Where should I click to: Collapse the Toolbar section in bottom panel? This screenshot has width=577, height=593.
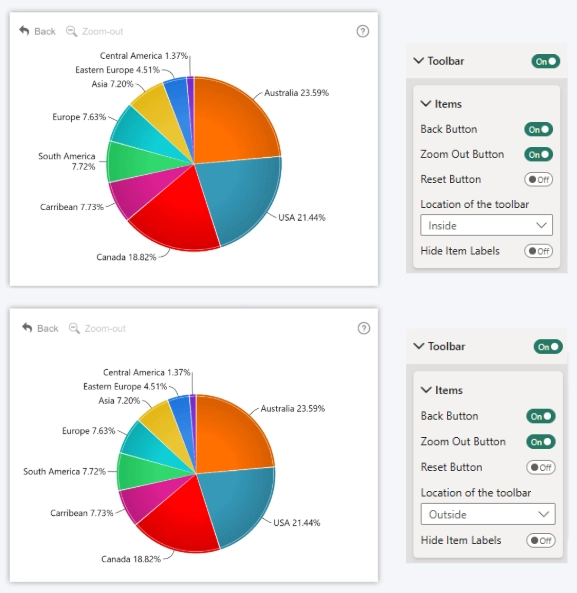coord(419,346)
